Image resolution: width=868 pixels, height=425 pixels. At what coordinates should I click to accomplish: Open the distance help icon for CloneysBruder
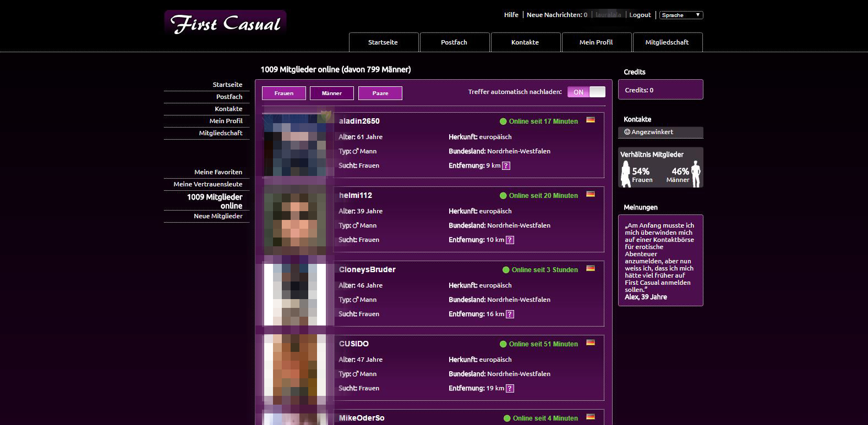tap(510, 314)
